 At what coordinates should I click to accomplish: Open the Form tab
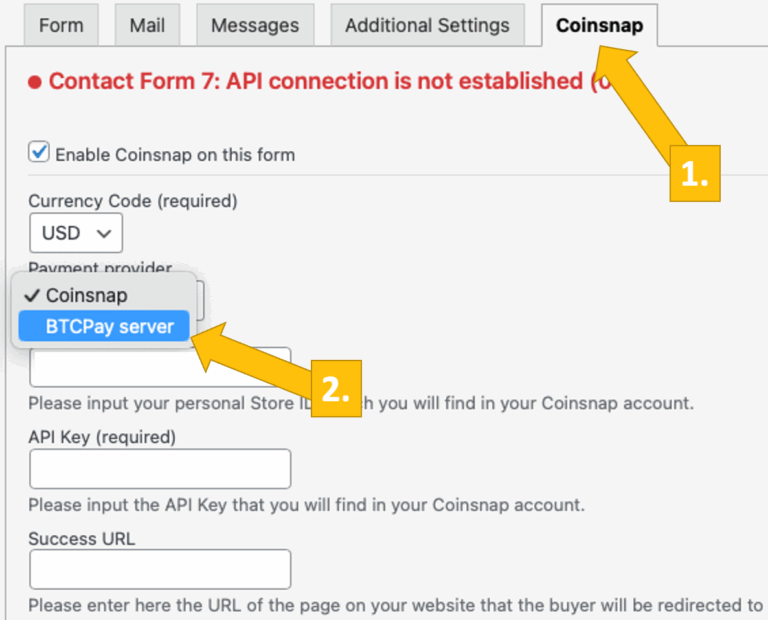pos(61,25)
